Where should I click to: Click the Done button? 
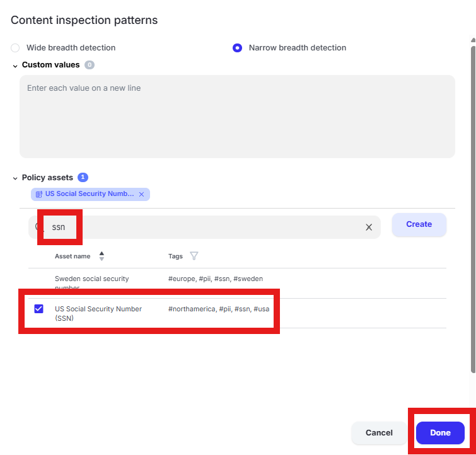pos(440,432)
